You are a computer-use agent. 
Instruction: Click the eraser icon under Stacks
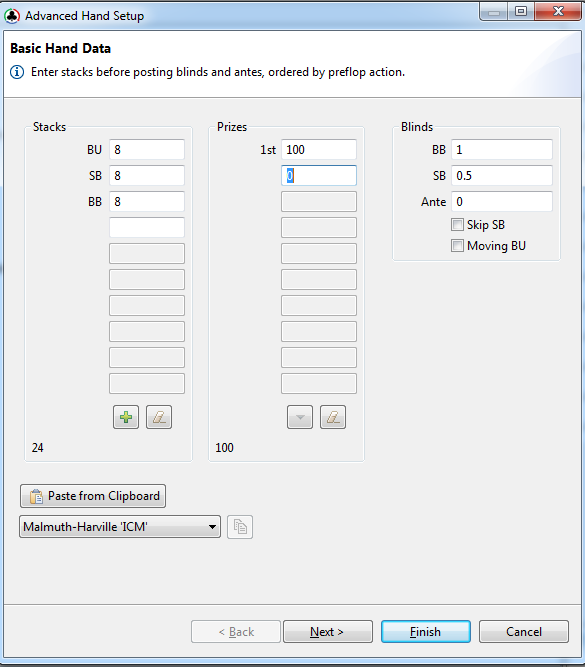point(159,417)
